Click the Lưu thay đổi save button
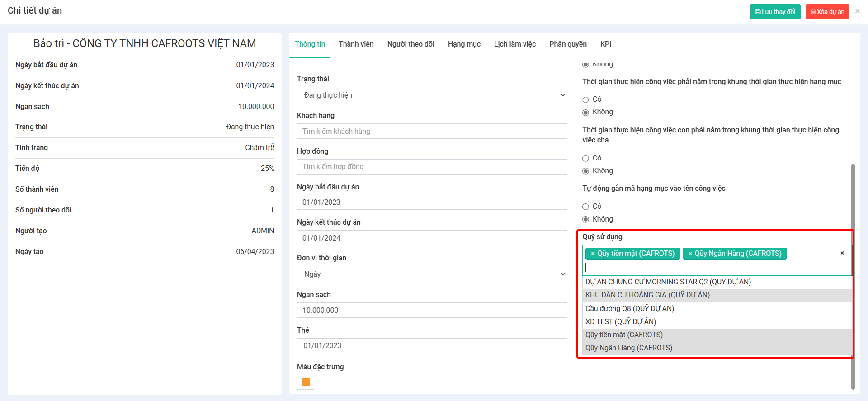Screen dimensions: 868x401 click(775, 12)
